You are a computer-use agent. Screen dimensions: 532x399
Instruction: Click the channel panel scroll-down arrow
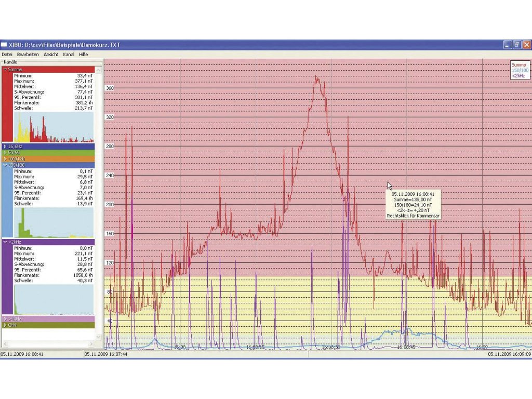coord(98,337)
